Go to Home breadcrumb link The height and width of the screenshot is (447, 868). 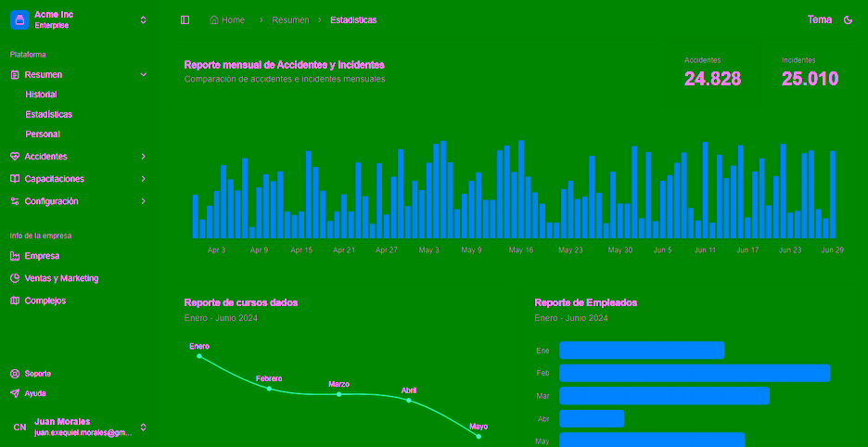coord(227,19)
